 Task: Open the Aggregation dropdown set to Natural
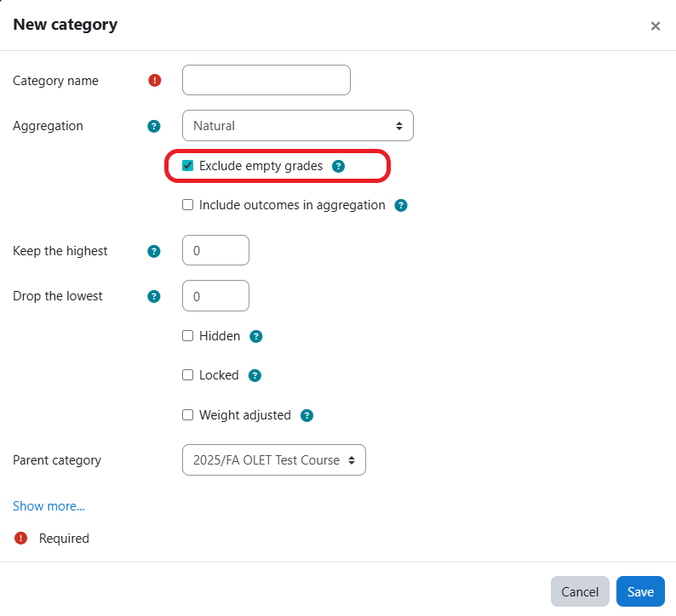click(297, 126)
